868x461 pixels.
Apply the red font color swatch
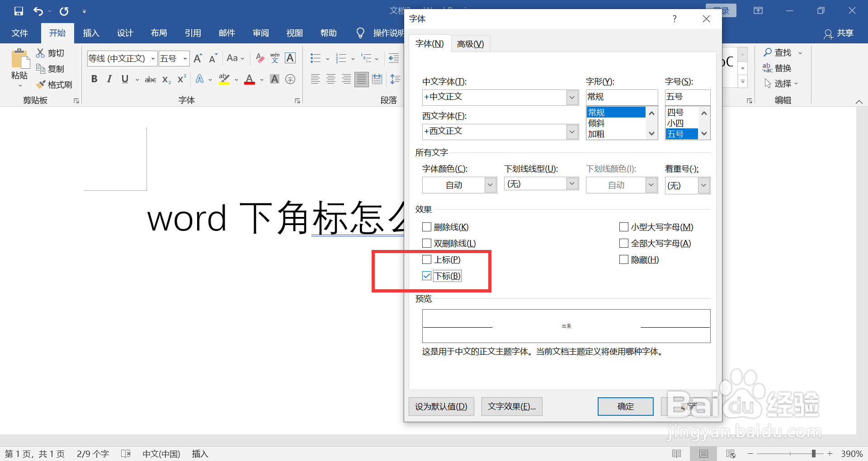[x=250, y=79]
